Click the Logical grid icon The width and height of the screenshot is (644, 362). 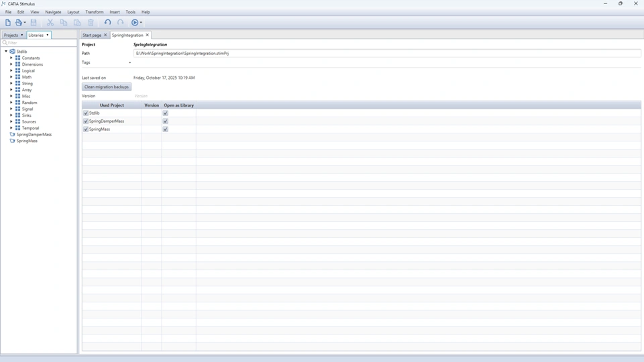tap(17, 70)
